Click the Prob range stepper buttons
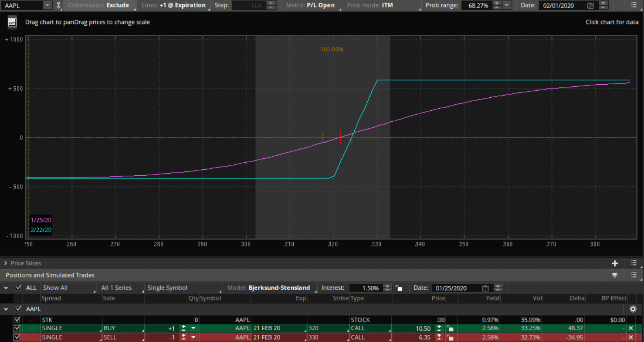The width and height of the screenshot is (644, 342). (497, 6)
